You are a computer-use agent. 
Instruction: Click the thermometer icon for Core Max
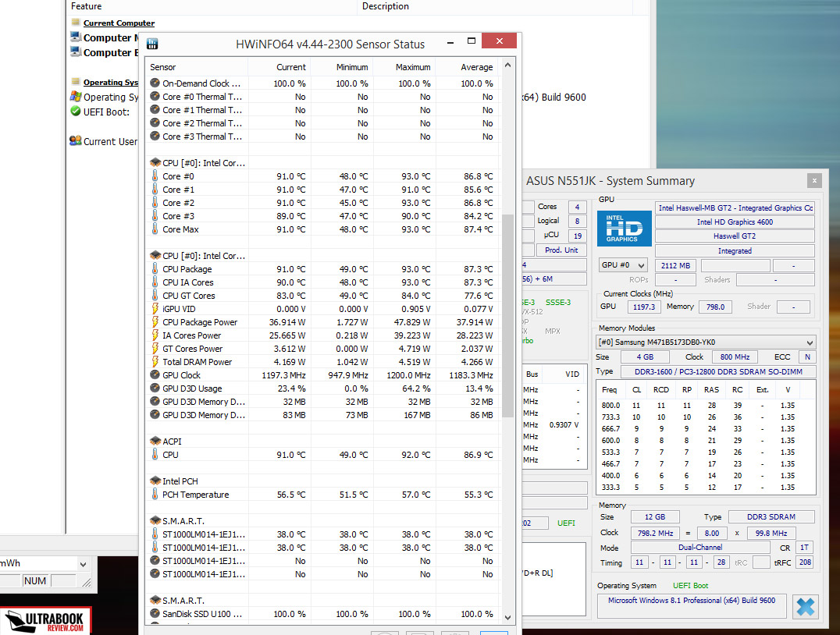tap(155, 229)
